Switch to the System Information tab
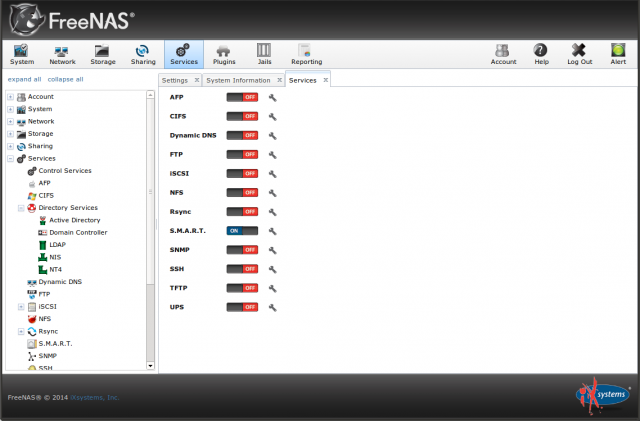640x421 pixels. [x=238, y=80]
